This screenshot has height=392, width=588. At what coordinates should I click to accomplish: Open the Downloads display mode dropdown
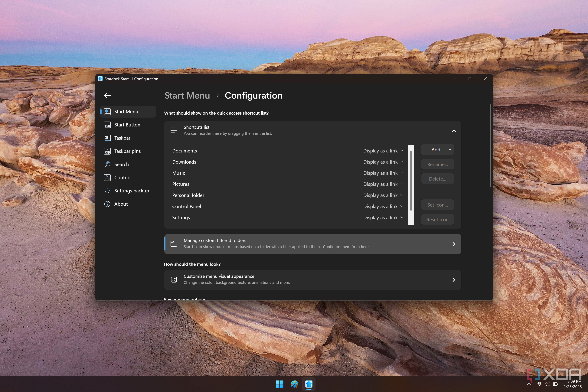(383, 162)
